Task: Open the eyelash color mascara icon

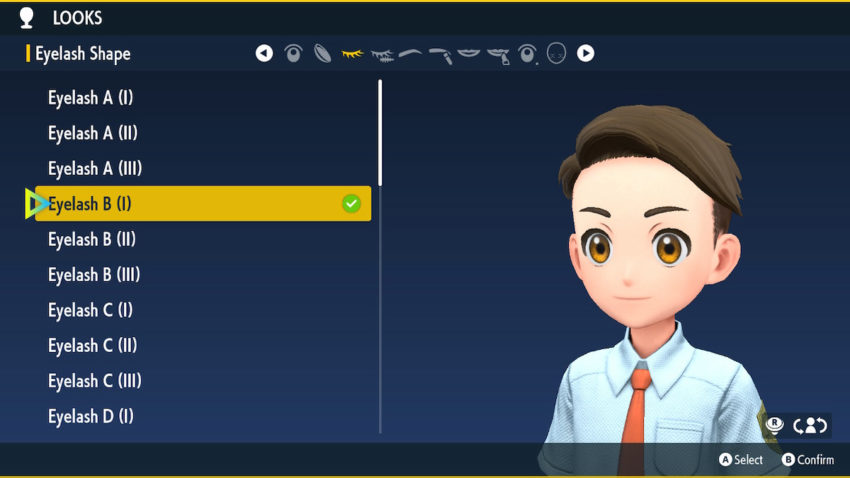Action: coord(382,55)
